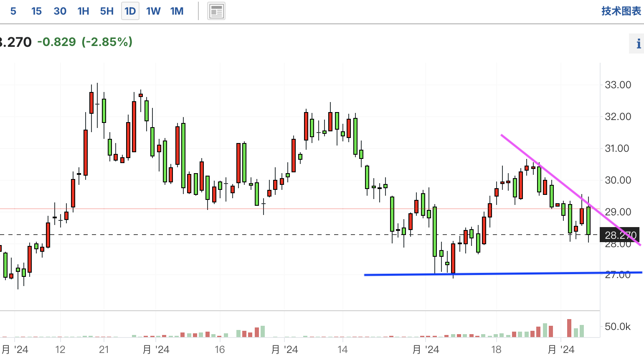Choose the 1H chart interval
Image resolution: width=644 pixels, height=363 pixels.
(x=83, y=11)
